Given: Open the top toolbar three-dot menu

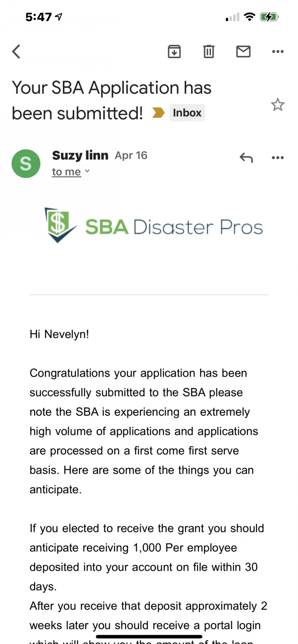Looking at the screenshot, I should point(278,51).
